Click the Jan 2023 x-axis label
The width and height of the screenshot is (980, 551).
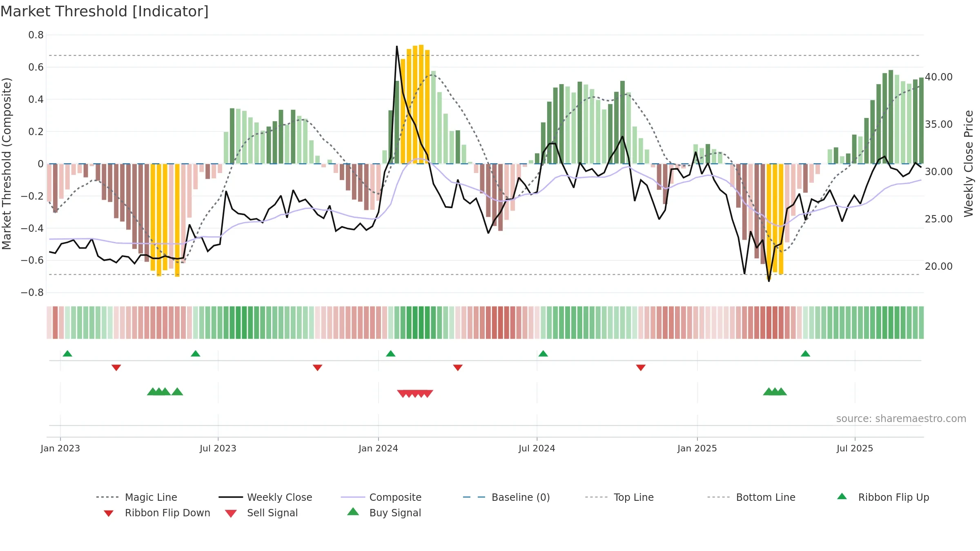(x=60, y=449)
